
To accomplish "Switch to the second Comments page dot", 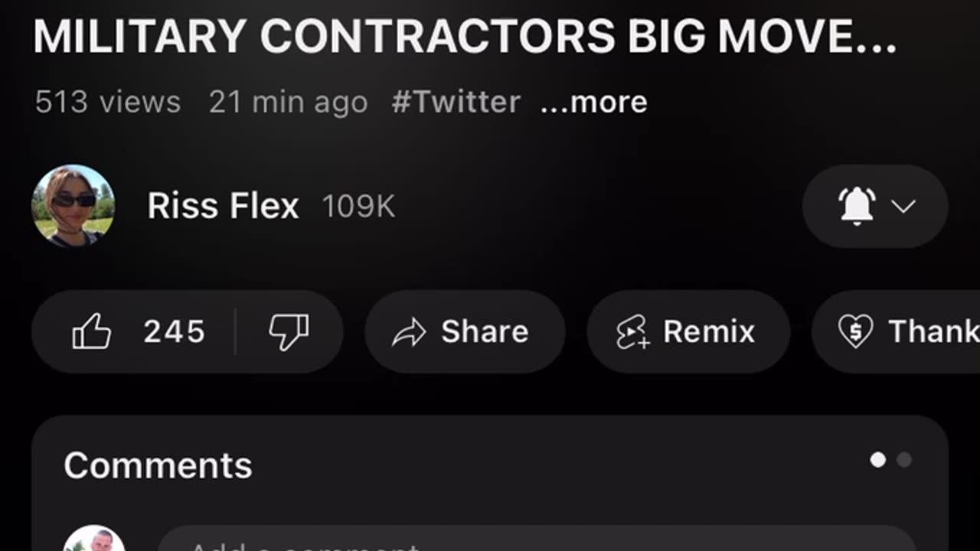I will (904, 459).
